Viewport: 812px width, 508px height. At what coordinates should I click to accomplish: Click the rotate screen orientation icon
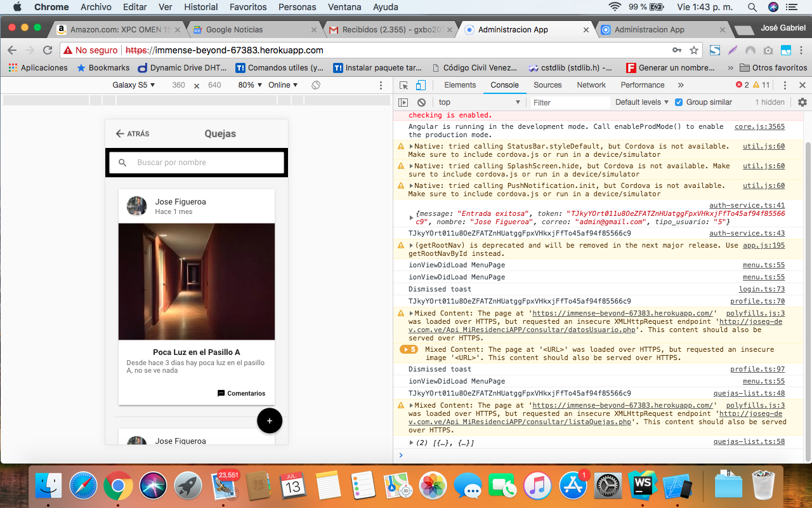click(316, 85)
